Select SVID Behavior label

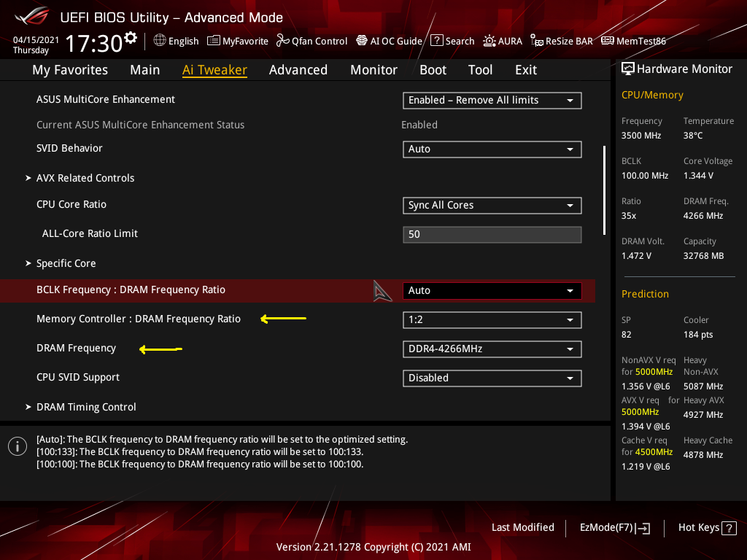(69, 148)
